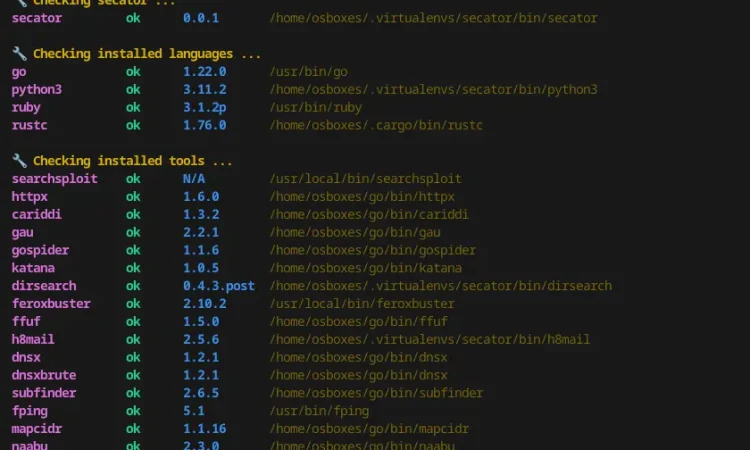Click the wrench icon beside 'Checking installed languages'

19,53
